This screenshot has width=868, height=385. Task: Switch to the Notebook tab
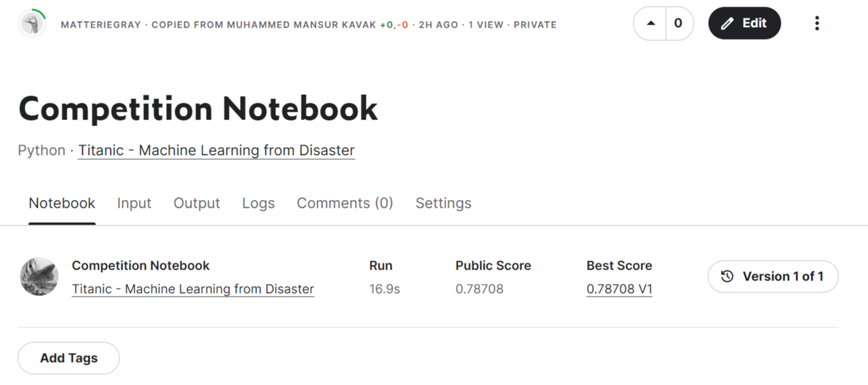[x=62, y=203]
